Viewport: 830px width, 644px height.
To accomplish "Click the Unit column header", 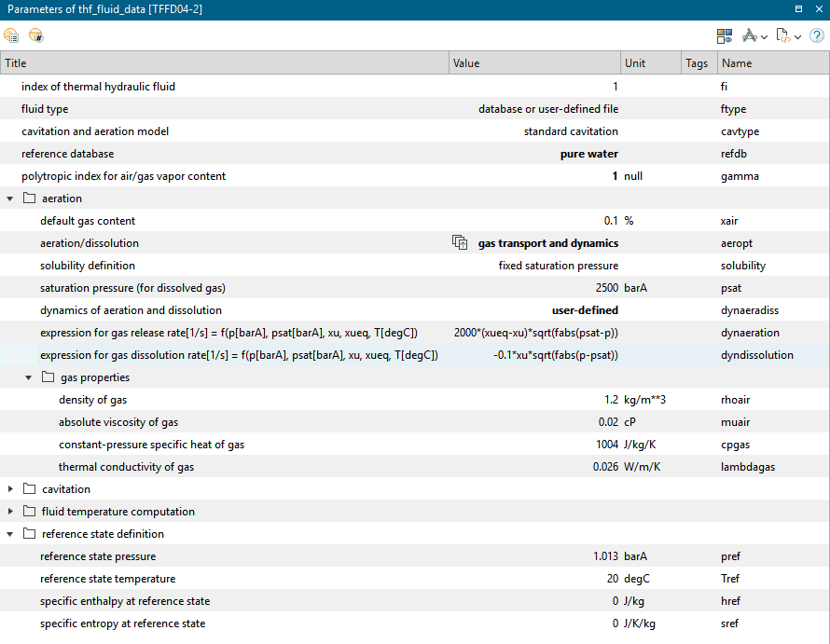I will click(x=650, y=63).
